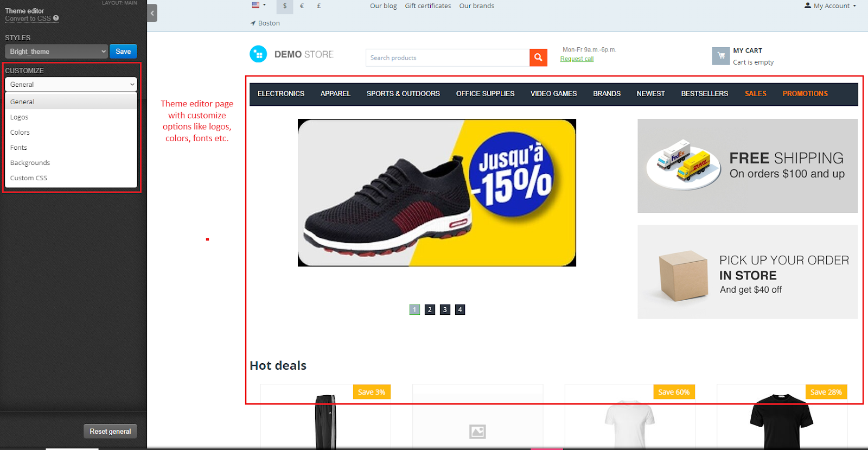
Task: Open Bestsellers menu item
Action: 705,94
